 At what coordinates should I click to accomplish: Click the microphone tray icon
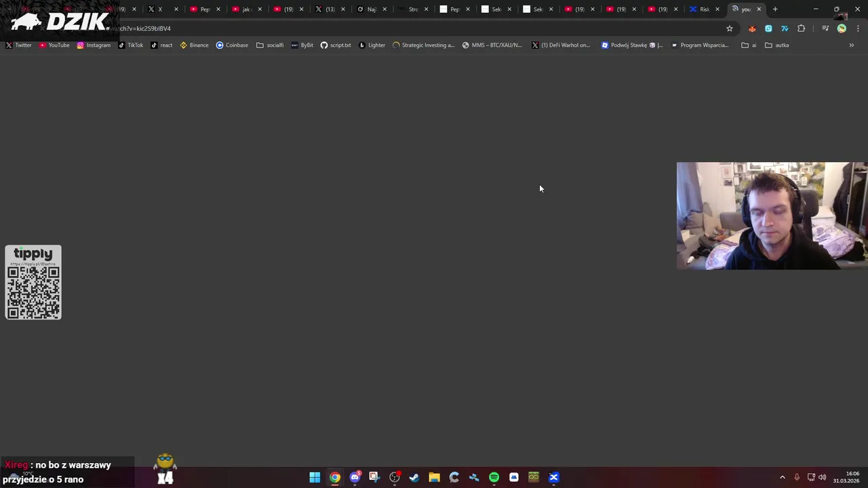pyautogui.click(x=797, y=477)
